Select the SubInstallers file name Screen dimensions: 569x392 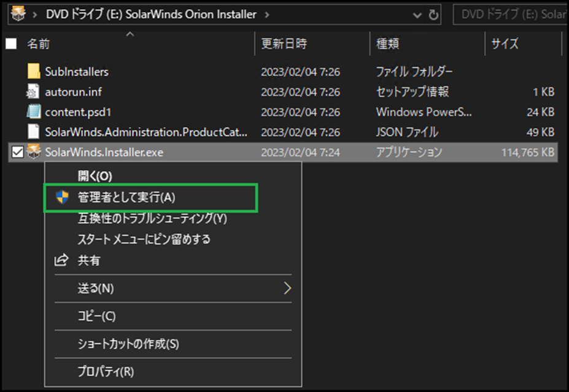[77, 72]
